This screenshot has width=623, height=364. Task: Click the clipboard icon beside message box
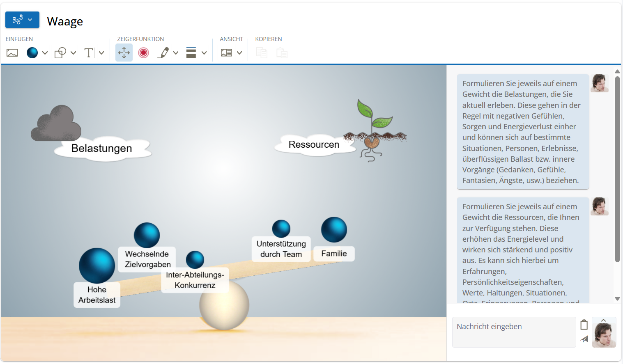584,325
